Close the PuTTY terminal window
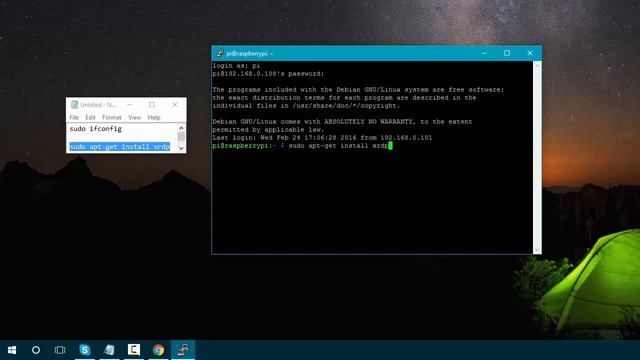 [530, 53]
